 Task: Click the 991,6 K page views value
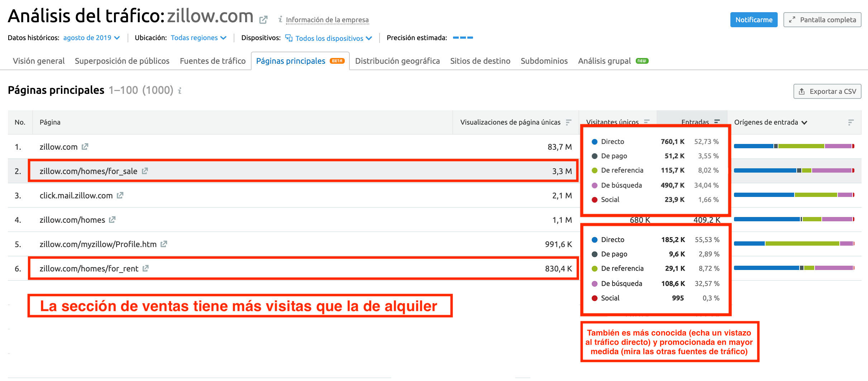558,244
